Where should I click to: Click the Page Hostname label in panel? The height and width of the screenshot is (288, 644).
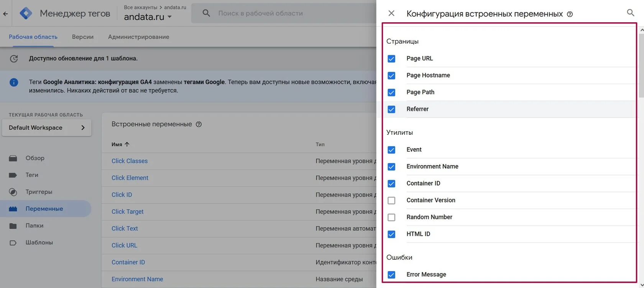pyautogui.click(x=428, y=75)
